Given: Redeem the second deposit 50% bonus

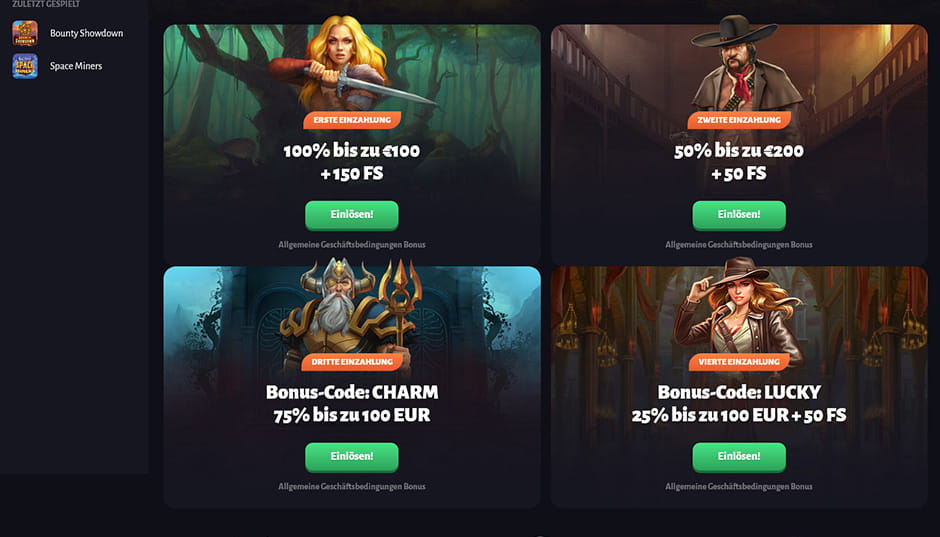Looking at the screenshot, I should tap(739, 215).
